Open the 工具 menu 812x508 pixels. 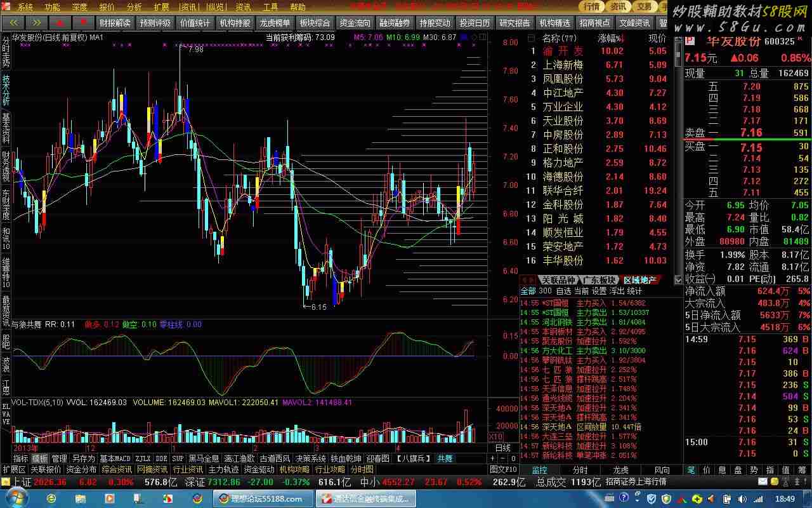pyautogui.click(x=271, y=7)
